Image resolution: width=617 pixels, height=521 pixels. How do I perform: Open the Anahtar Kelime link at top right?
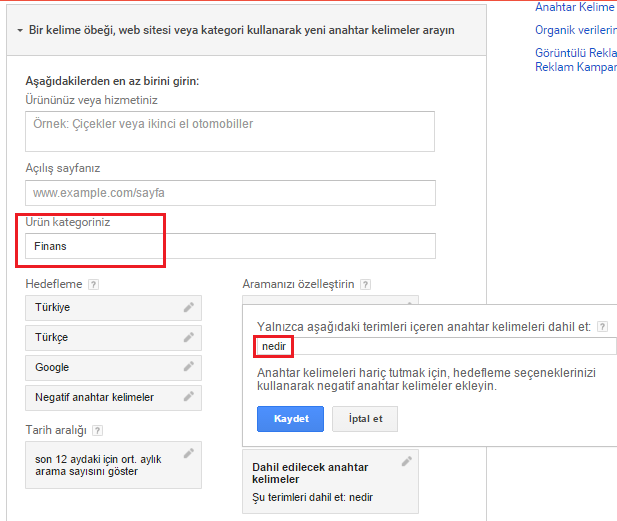click(575, 8)
